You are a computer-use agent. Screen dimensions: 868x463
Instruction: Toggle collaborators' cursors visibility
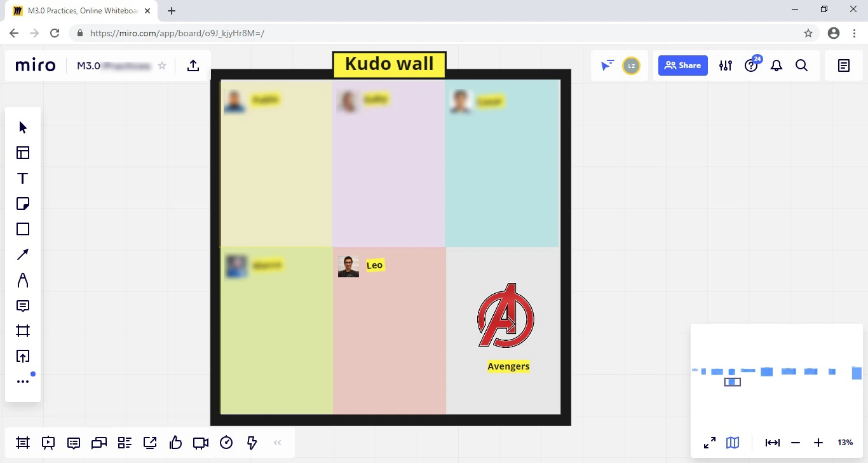(607, 66)
